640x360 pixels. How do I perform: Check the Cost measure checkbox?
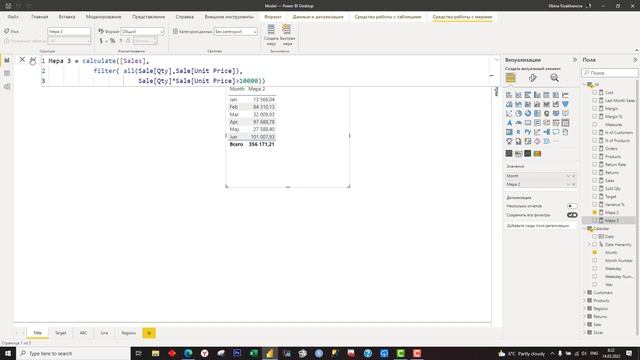594,93
